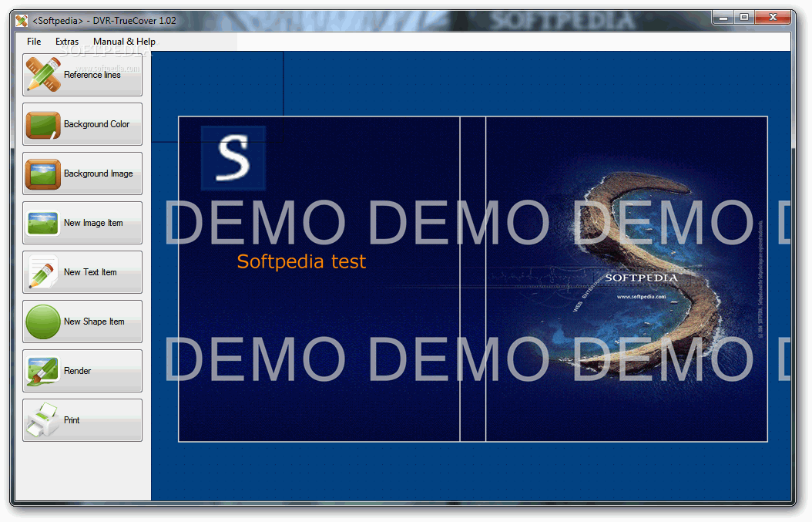Open the Manual & Help menu
The image size is (812, 522).
124,42
